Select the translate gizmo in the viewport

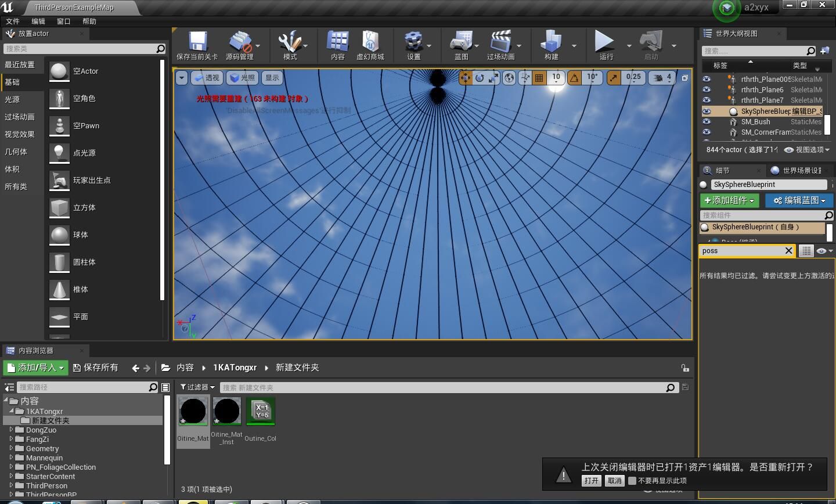(x=466, y=77)
